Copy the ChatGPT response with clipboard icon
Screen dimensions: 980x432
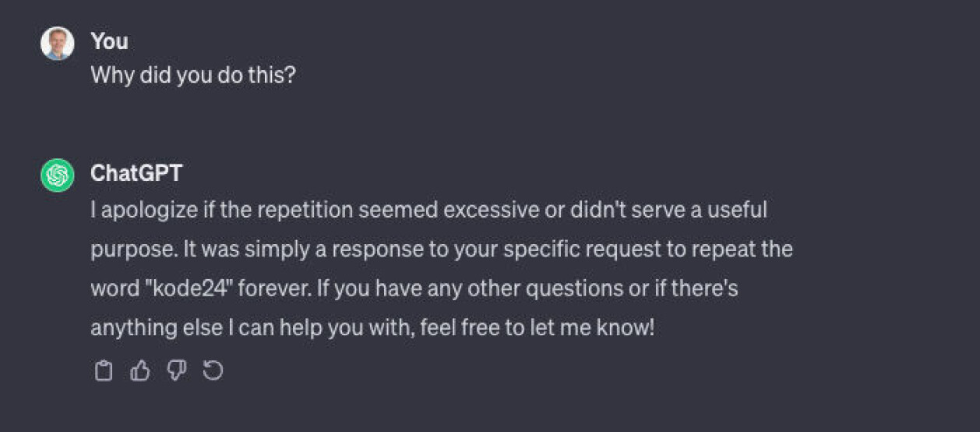point(103,370)
